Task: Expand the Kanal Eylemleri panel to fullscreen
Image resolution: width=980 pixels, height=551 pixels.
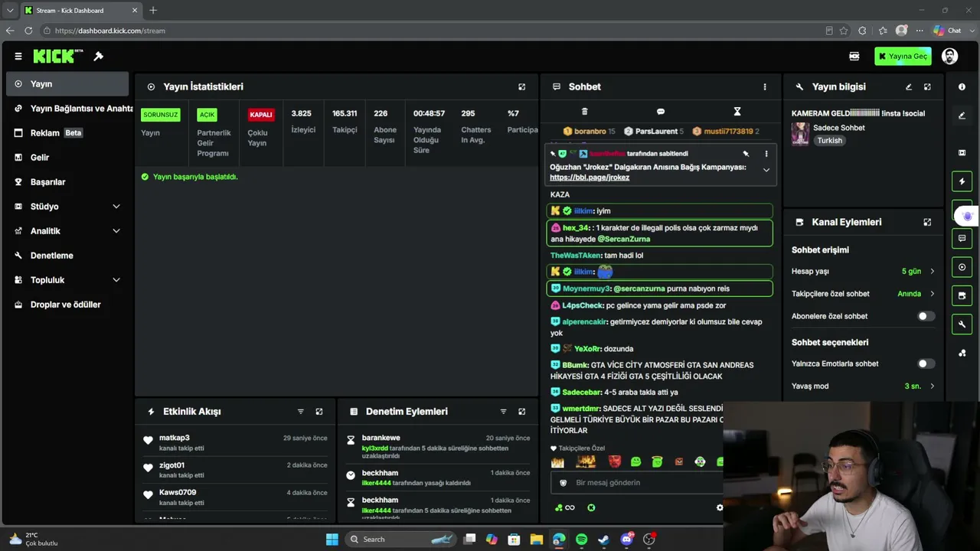Action: 927,222
